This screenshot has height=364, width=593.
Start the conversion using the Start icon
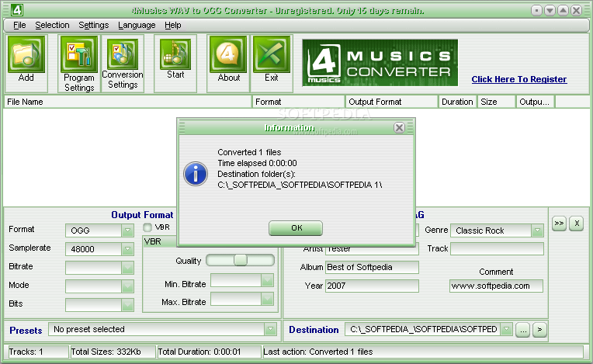click(x=175, y=54)
